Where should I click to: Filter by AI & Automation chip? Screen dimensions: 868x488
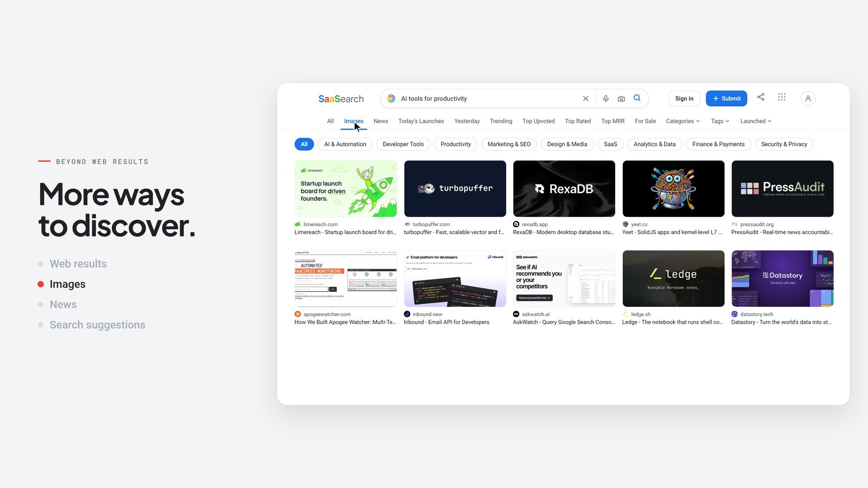click(345, 144)
